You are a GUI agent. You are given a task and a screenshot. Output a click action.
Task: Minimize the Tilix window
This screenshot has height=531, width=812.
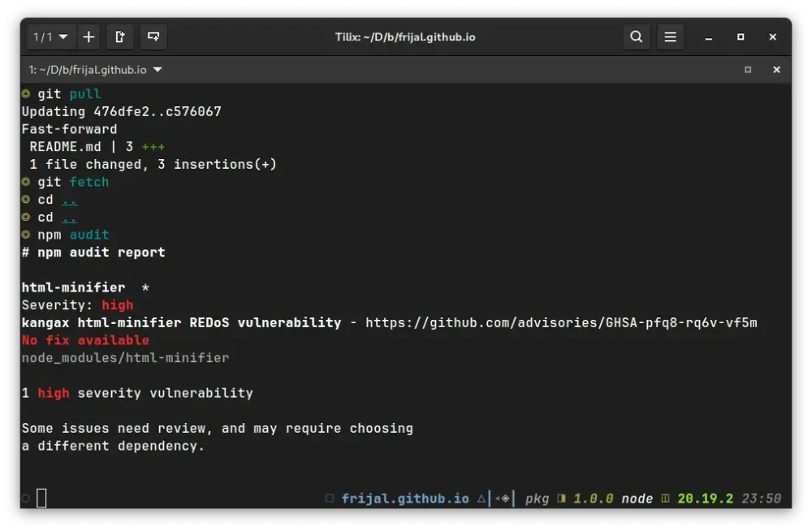(708, 37)
